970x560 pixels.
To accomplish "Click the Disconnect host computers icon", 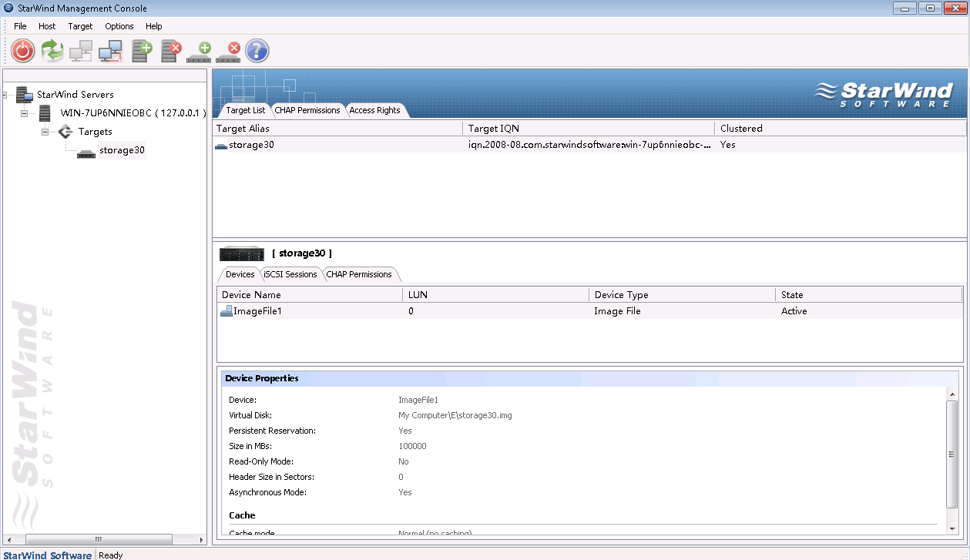I will pos(110,51).
